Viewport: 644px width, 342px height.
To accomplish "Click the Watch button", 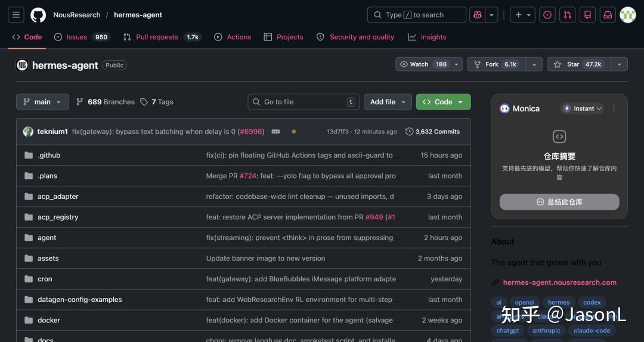I will (x=423, y=64).
